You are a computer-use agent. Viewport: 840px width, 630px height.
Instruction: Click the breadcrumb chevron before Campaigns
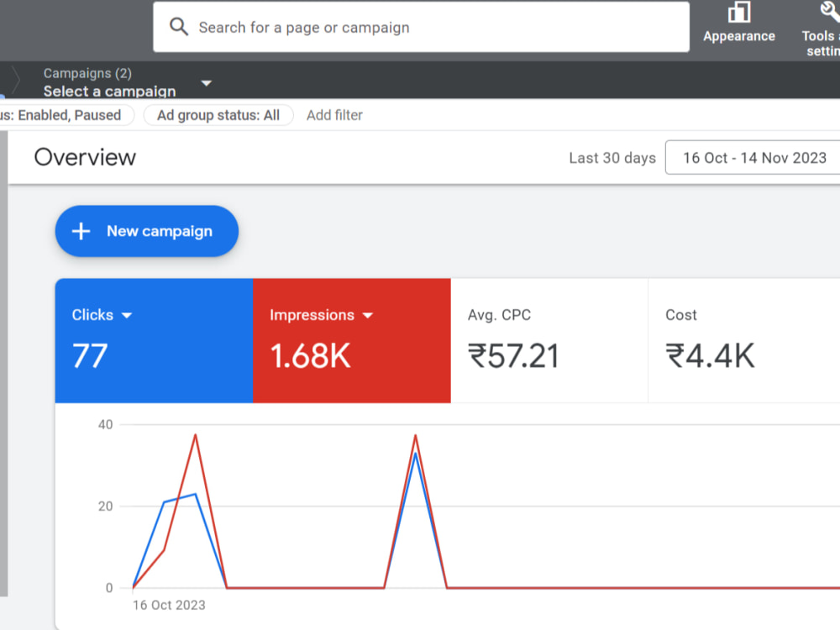(15, 81)
